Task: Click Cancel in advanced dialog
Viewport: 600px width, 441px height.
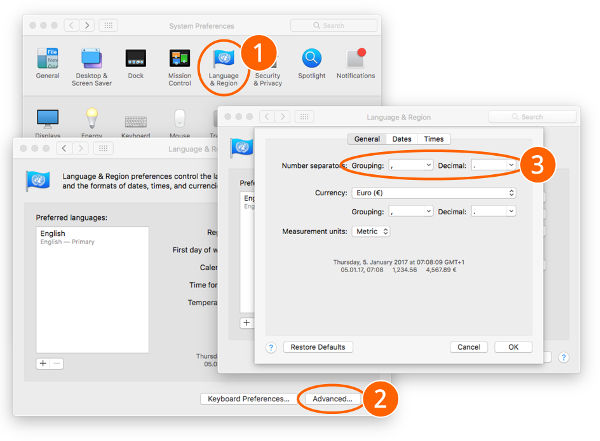Action: point(469,347)
